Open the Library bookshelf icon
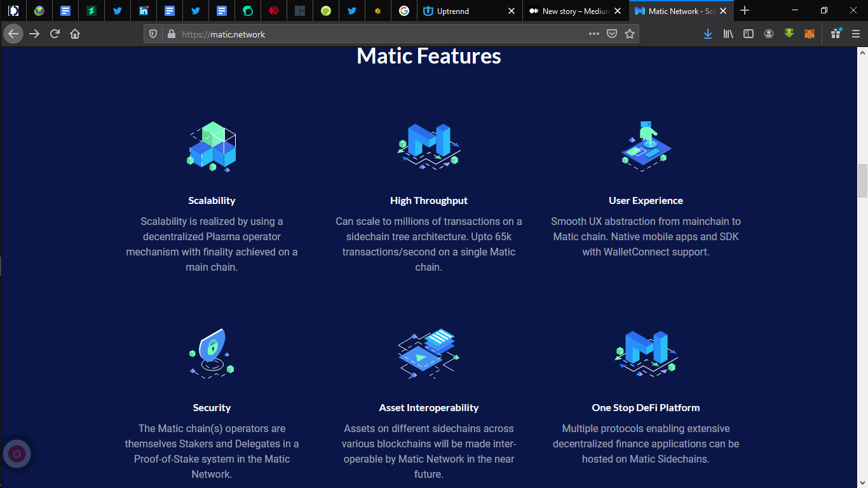Viewport: 868px width, 488px height. click(728, 34)
